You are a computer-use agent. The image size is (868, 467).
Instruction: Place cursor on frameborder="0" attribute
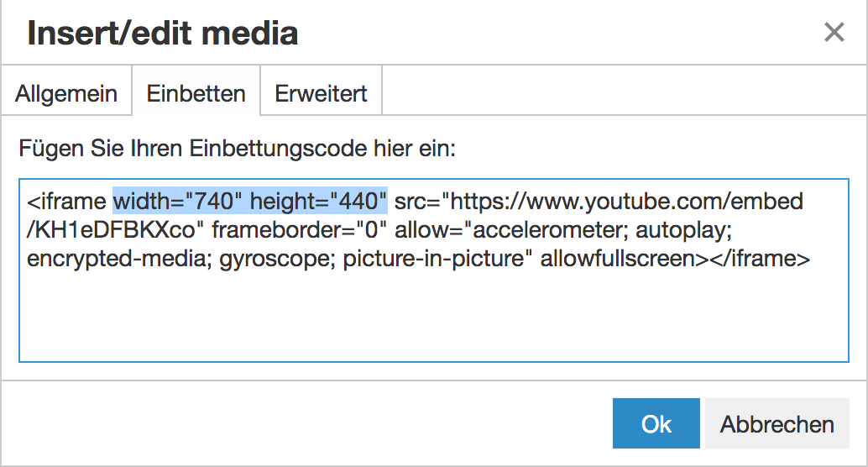click(x=299, y=230)
